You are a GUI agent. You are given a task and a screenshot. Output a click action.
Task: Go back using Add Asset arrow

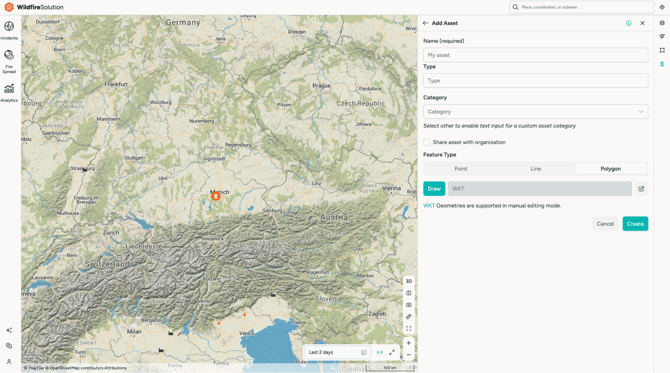coord(425,23)
